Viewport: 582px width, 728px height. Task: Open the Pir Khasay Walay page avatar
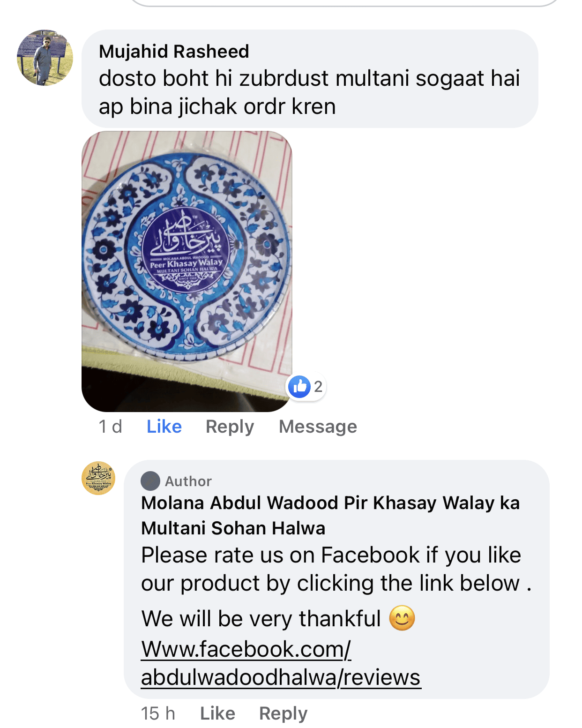point(98,478)
